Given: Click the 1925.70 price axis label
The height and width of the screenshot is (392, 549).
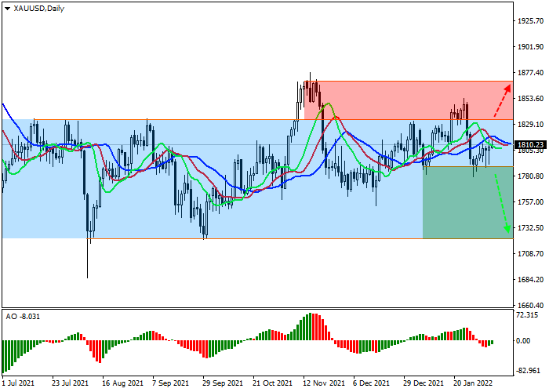Looking at the screenshot, I should pyautogui.click(x=531, y=21).
